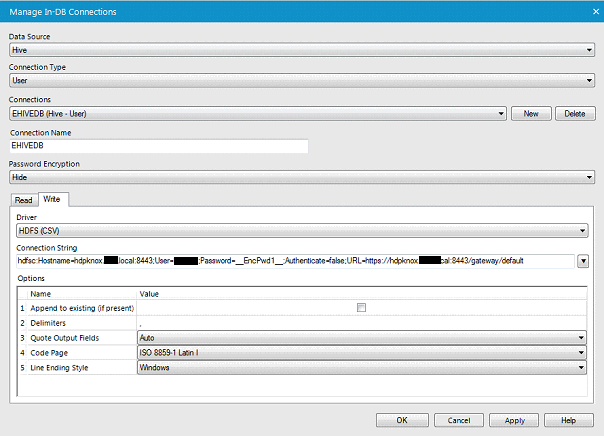
Task: Click the Connection Name field EHIVEDB
Action: [x=159, y=146]
